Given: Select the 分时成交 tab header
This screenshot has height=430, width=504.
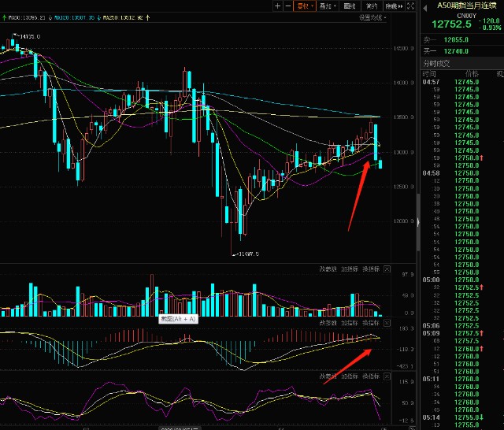Looking at the screenshot, I should (436, 63).
